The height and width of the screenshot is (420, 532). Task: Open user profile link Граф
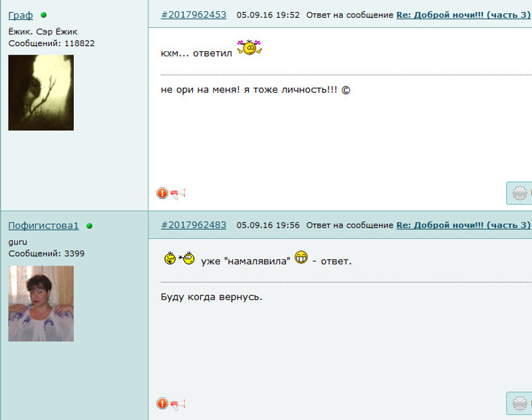pos(21,15)
